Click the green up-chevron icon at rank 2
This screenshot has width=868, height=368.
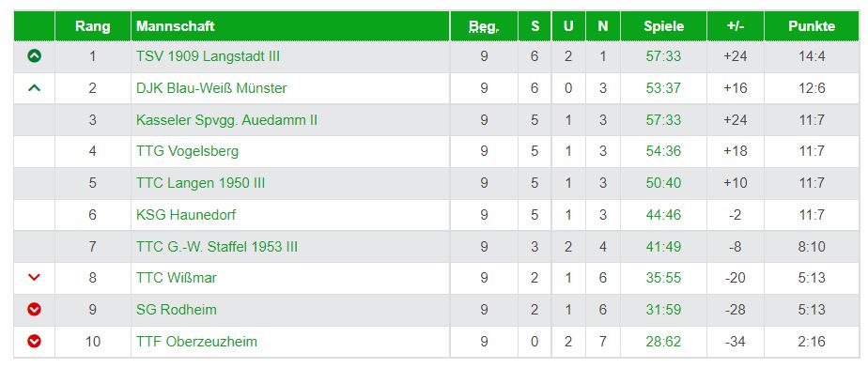pos(35,88)
